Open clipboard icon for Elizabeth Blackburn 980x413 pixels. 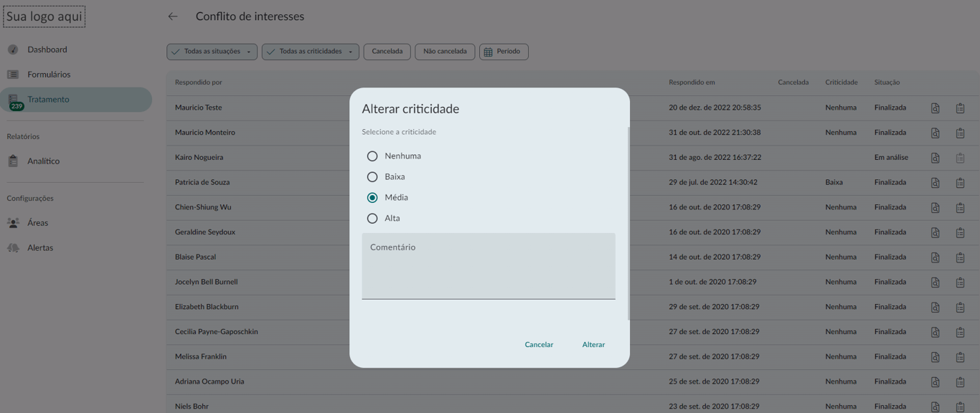960,308
